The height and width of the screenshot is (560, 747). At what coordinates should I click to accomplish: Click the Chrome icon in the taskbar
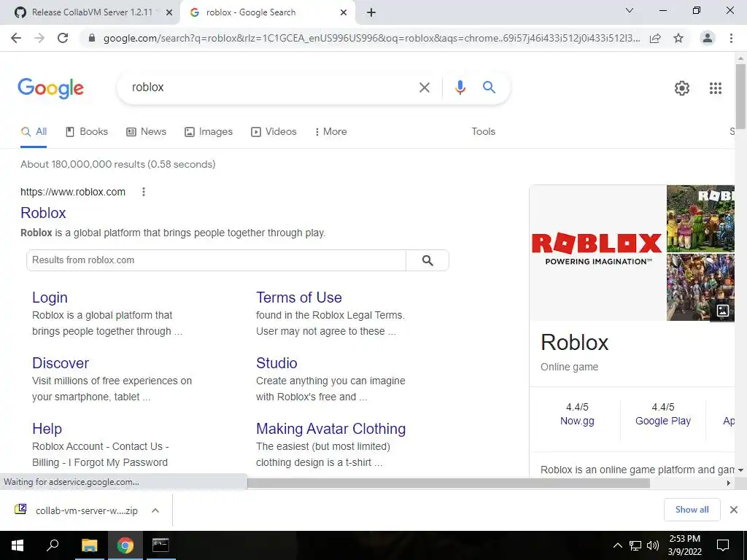[x=125, y=545]
